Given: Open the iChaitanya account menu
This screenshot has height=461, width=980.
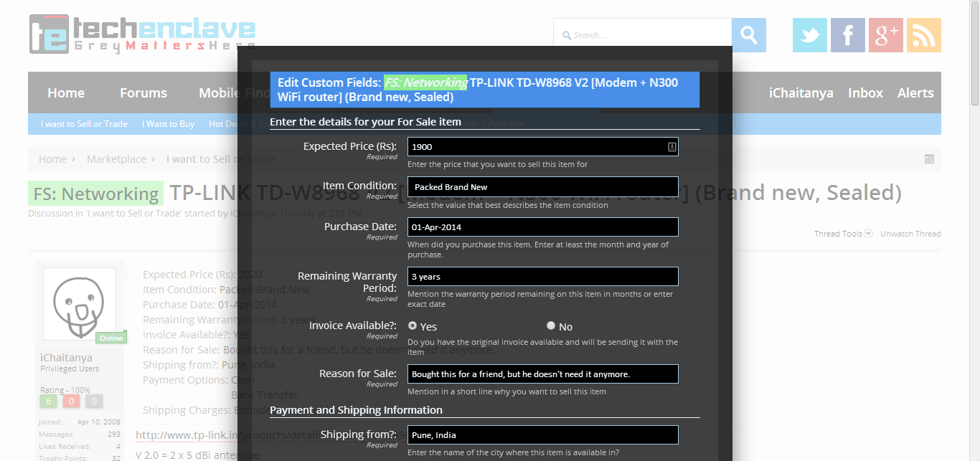Looking at the screenshot, I should click(x=801, y=92).
